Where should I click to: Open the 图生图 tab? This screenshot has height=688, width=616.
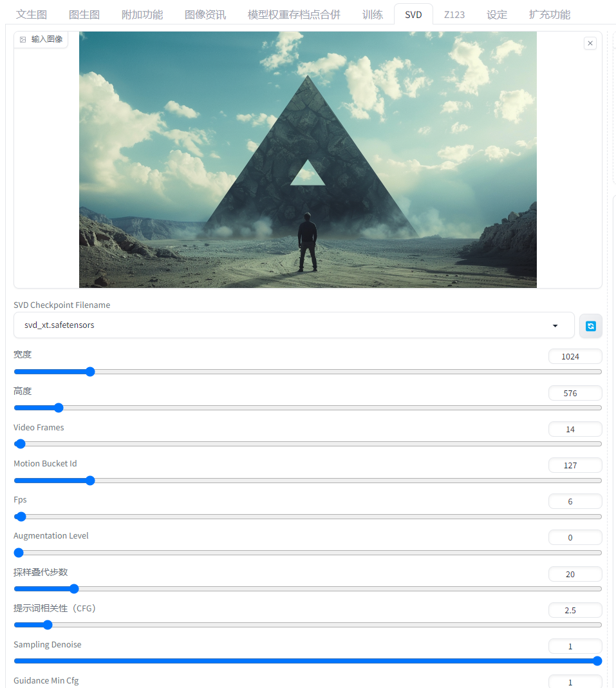point(84,14)
